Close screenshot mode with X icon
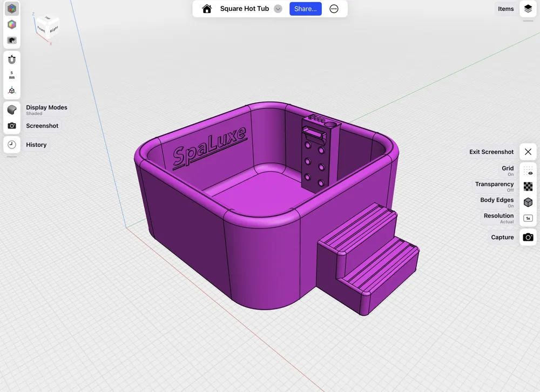 [528, 152]
